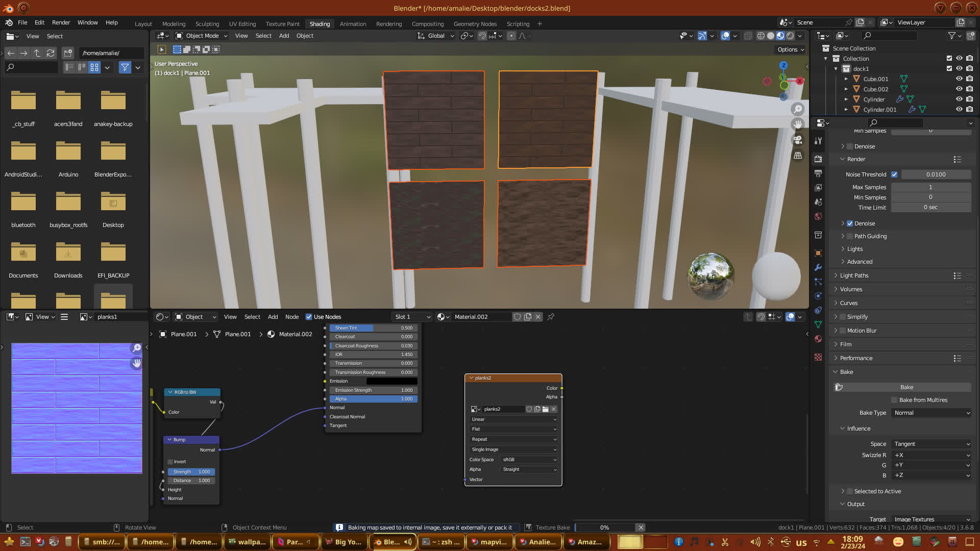
Task: Refresh the file browser list
Action: click(50, 53)
